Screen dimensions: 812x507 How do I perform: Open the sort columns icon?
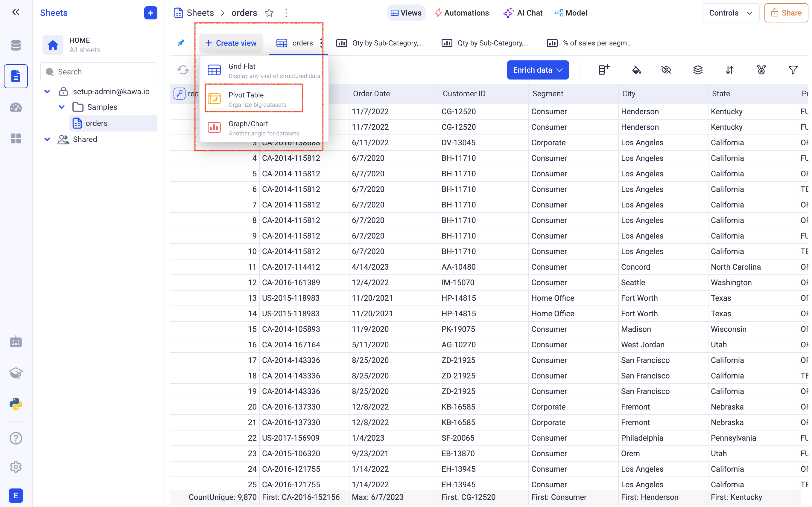click(729, 70)
